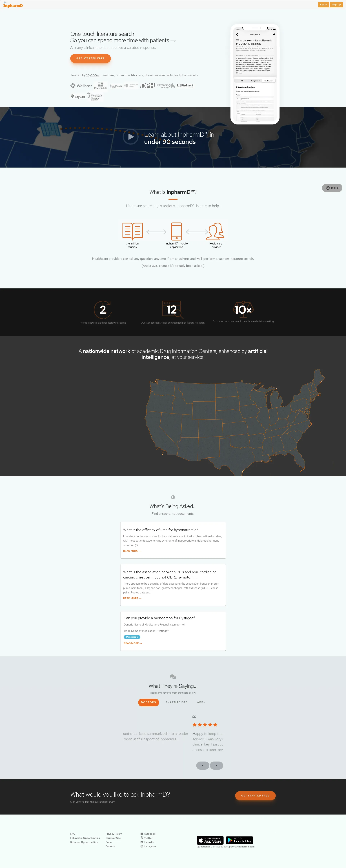Read more on urea for hyponatremia
The height and width of the screenshot is (868, 346).
[132, 551]
